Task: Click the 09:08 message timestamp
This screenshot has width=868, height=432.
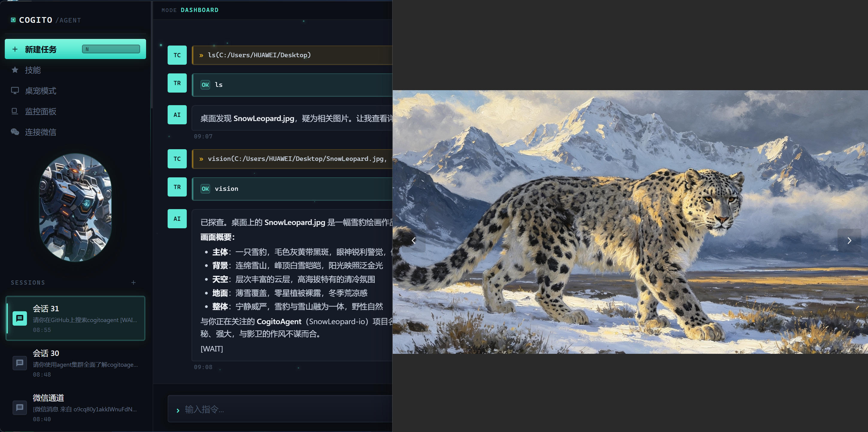Action: pyautogui.click(x=203, y=367)
